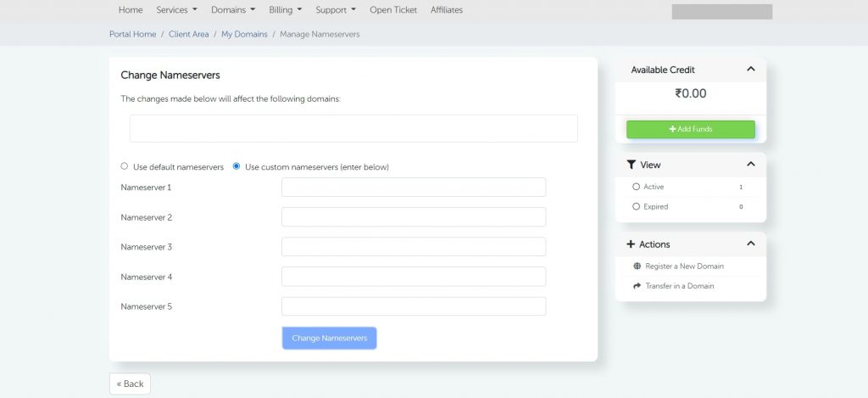Open the Services dropdown menu
The width and height of the screenshot is (868, 398).
(176, 10)
